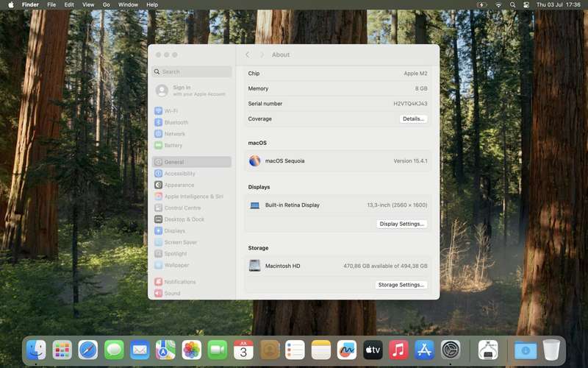588x368 pixels.
Task: Open Maps from the Dock
Action: point(166,350)
